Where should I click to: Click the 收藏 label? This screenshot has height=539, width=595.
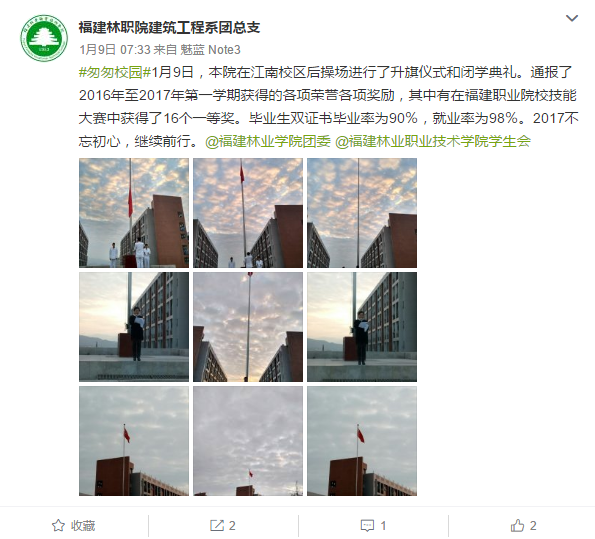tap(83, 526)
